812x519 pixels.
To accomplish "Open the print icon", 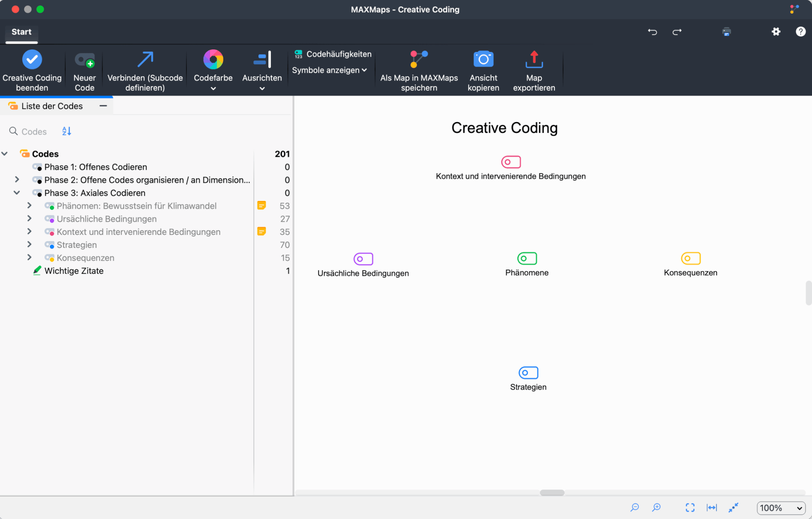I will pos(726,32).
